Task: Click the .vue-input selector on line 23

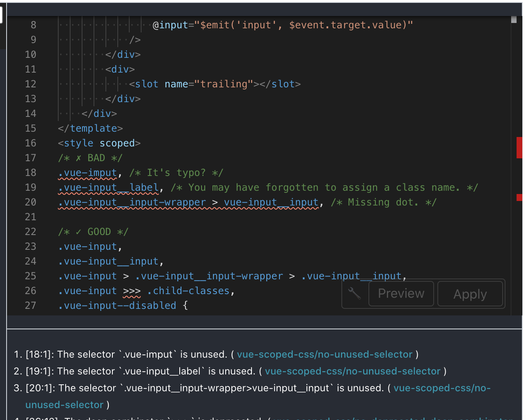Action: [87, 247]
